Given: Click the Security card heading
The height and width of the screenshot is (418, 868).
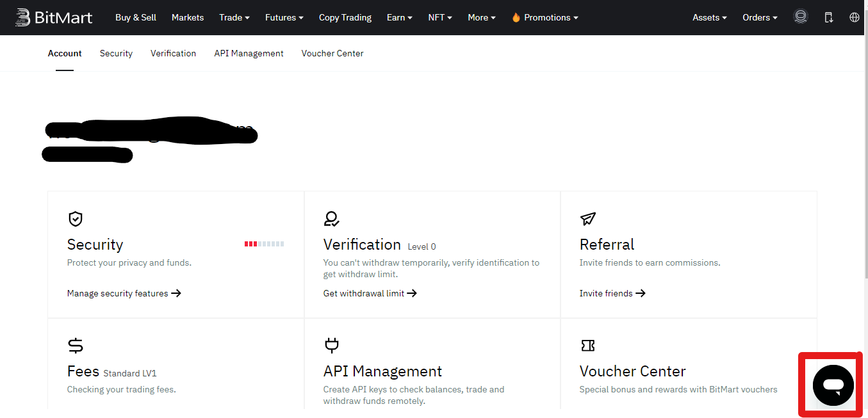Looking at the screenshot, I should tap(95, 245).
